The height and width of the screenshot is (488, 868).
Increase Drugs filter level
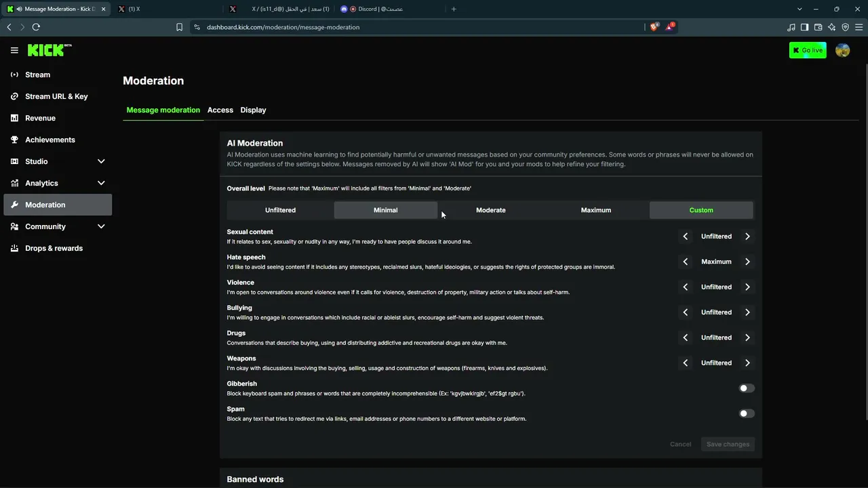pos(747,338)
